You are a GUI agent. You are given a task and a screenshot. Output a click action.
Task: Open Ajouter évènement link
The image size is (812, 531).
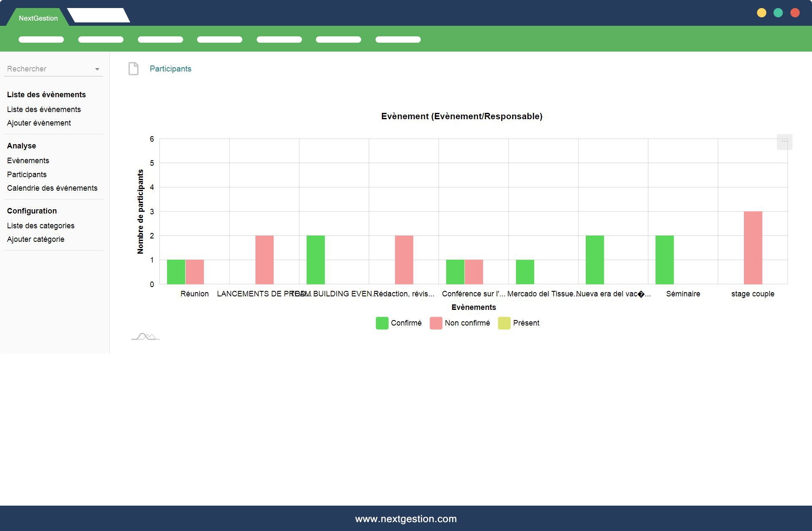39,123
